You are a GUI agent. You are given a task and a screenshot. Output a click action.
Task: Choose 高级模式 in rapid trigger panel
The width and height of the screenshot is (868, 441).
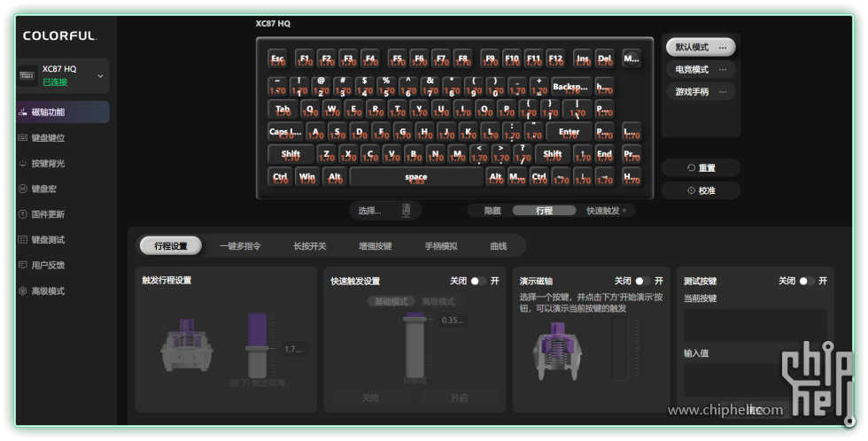point(438,302)
